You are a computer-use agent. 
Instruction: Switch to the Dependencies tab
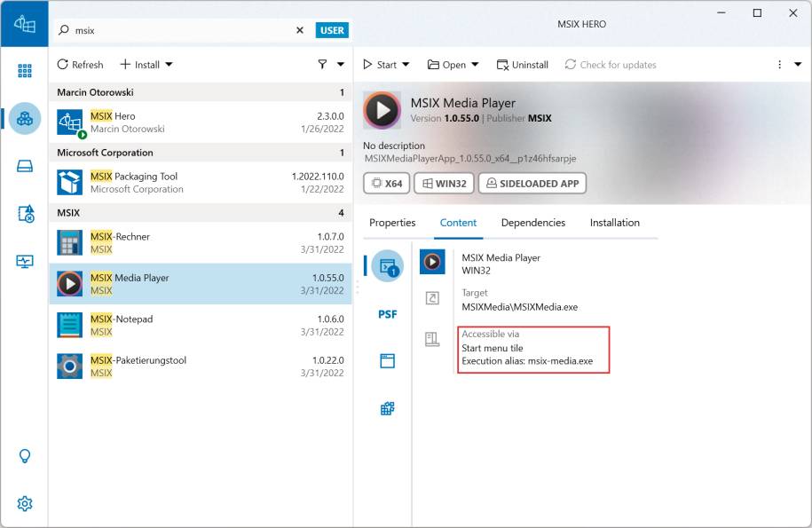tap(532, 223)
